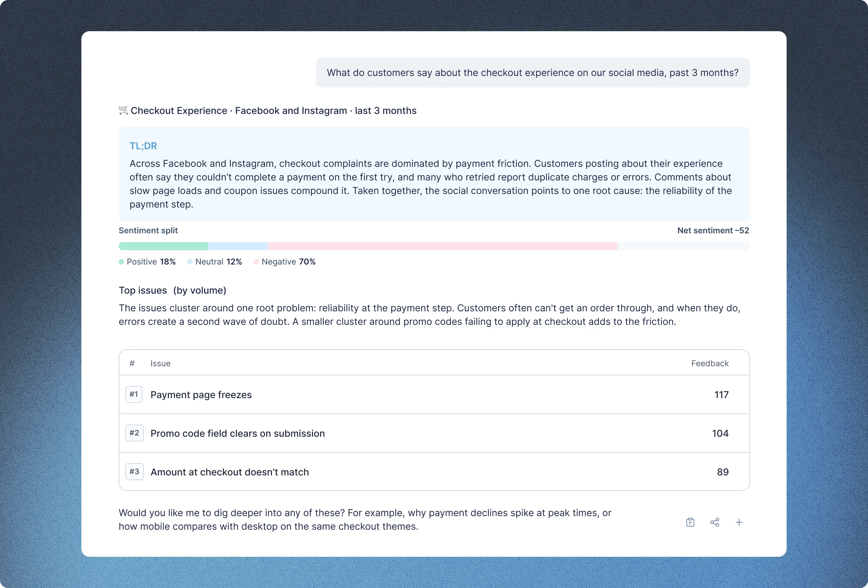Open the 'promo codes failing to apply' link
868x588 pixels.
(494, 322)
